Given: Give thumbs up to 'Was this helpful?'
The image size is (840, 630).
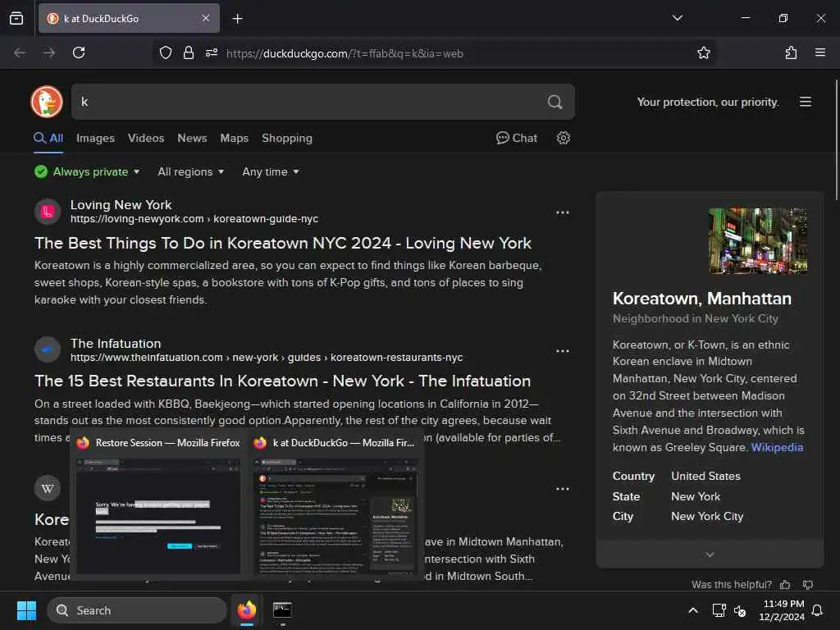Looking at the screenshot, I should point(785,584).
